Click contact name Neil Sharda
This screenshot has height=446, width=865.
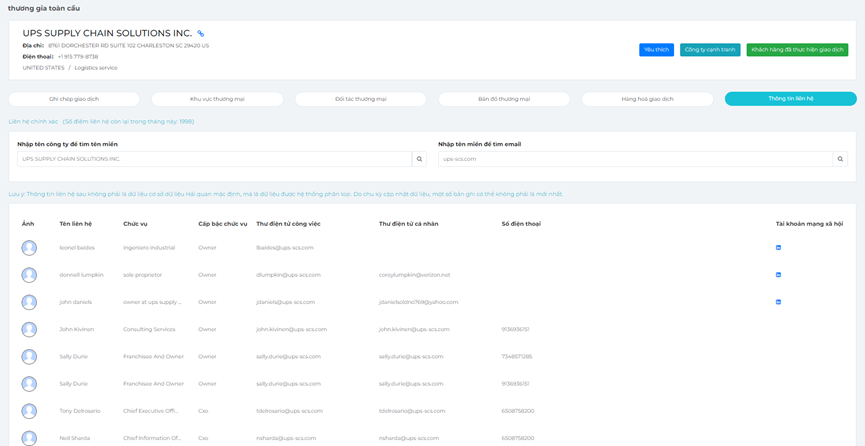(75, 438)
